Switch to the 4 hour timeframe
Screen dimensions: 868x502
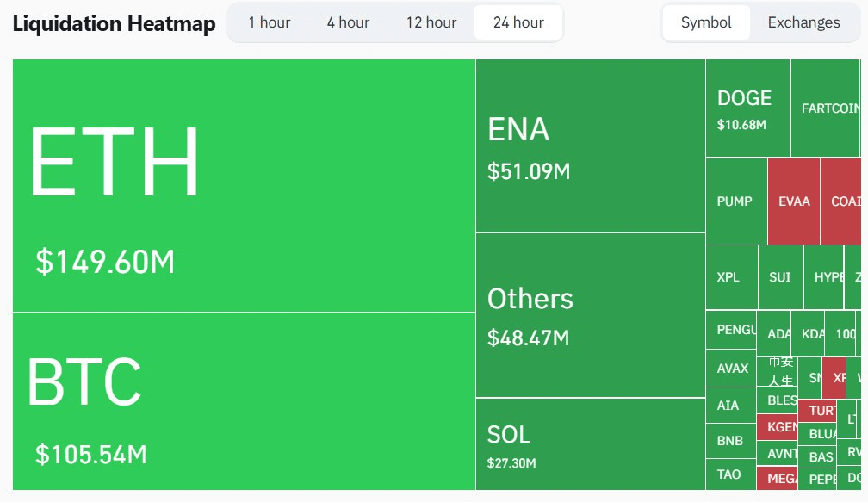(348, 22)
